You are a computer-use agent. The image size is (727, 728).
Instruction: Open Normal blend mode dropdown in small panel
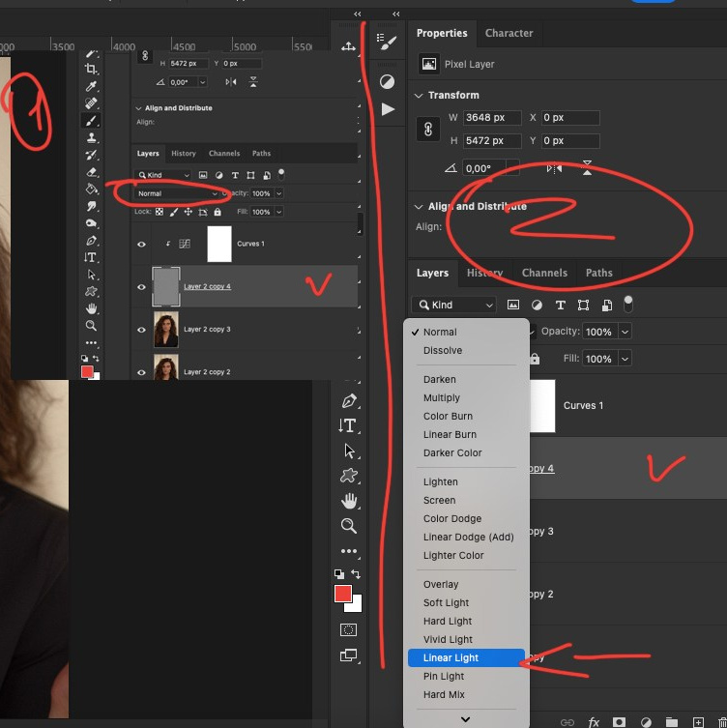[177, 193]
